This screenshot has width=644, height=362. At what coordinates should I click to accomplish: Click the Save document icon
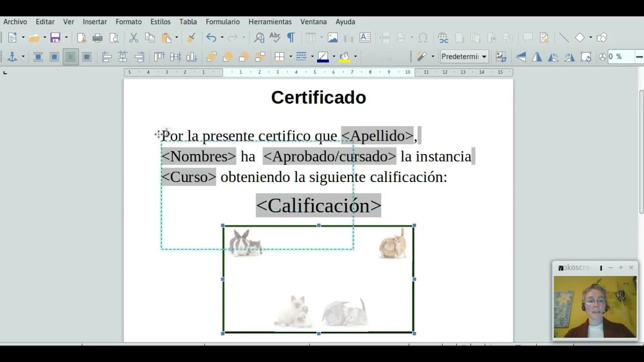(55, 38)
